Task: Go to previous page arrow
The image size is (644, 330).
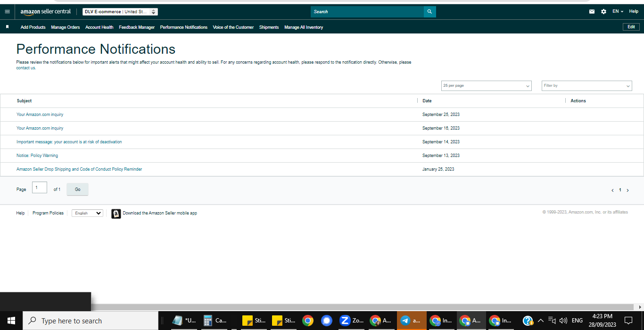Action: 612,190
